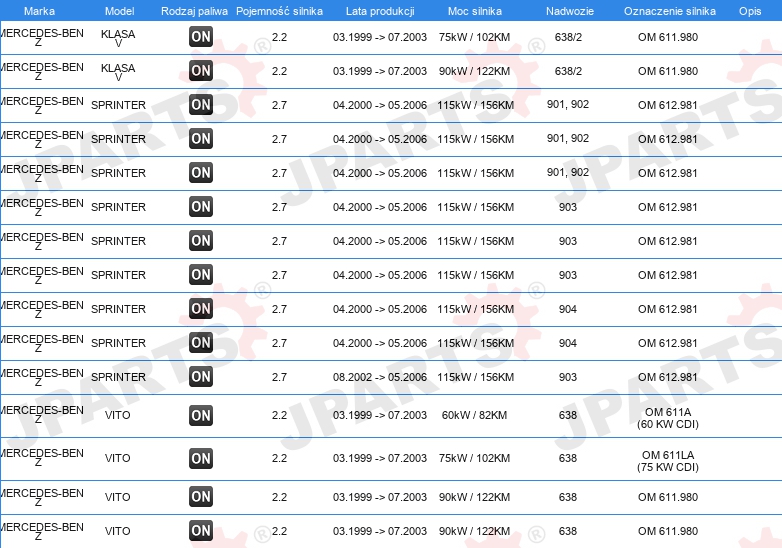The width and height of the screenshot is (782, 548).
Task: Select VITO model in the 60kW row
Action: point(118,415)
